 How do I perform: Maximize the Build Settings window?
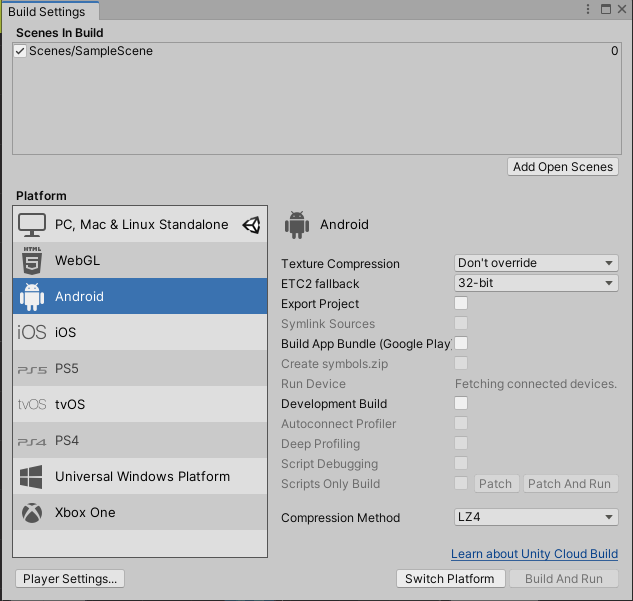pos(606,9)
